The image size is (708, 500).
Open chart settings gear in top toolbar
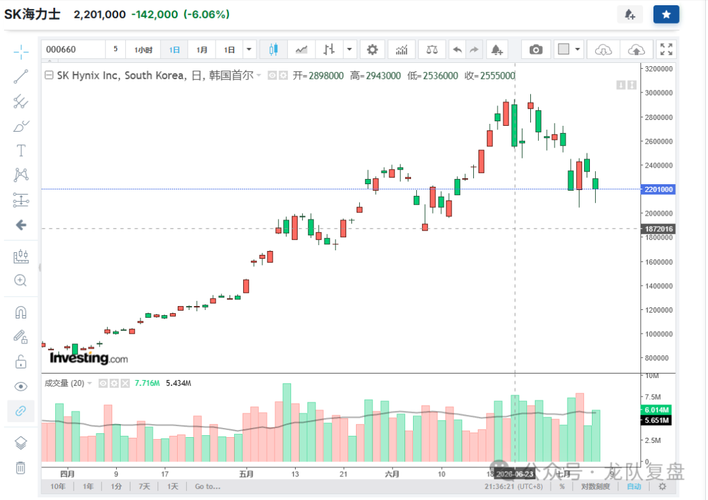(x=372, y=50)
